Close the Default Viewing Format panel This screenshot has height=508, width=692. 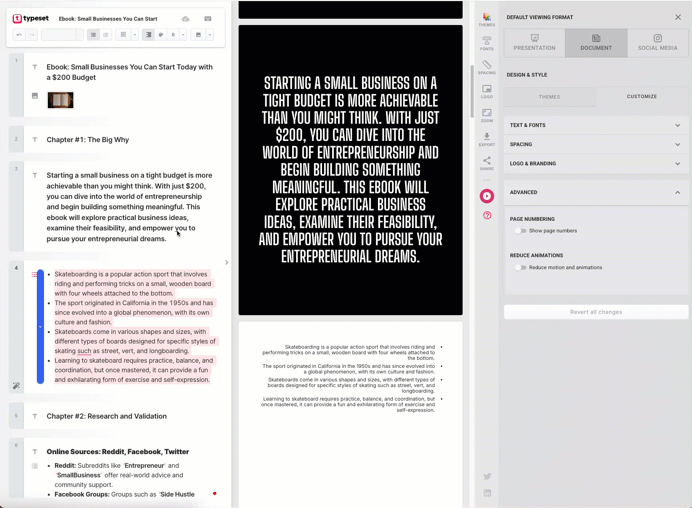click(678, 17)
